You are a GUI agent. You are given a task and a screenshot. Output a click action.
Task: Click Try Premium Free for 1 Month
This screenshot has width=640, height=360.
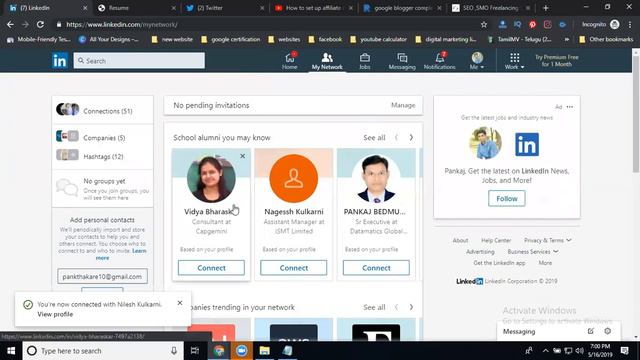(557, 60)
